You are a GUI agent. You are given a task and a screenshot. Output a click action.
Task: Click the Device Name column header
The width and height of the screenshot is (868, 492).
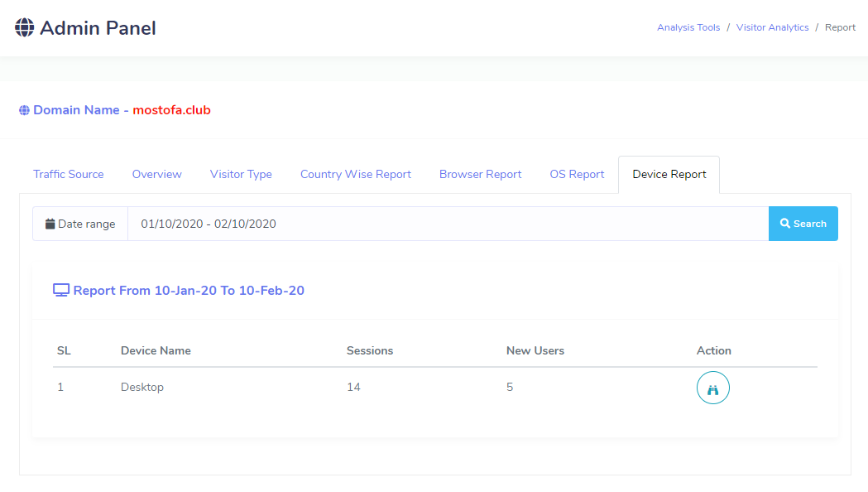tap(156, 351)
